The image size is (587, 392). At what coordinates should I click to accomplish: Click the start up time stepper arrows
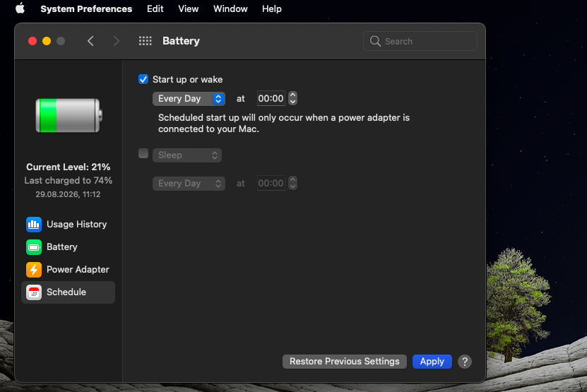click(292, 98)
